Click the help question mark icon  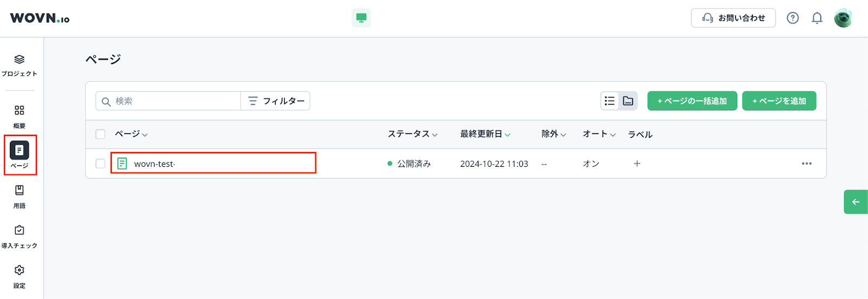click(793, 18)
